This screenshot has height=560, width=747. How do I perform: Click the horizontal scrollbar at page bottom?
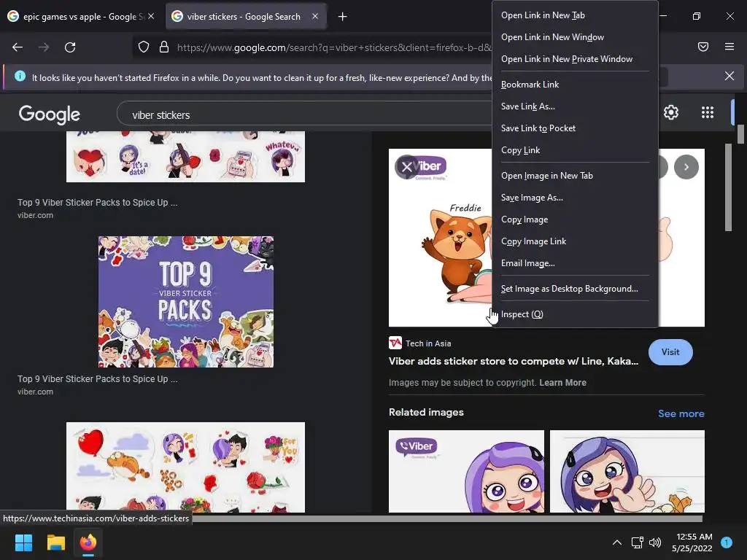point(447,518)
